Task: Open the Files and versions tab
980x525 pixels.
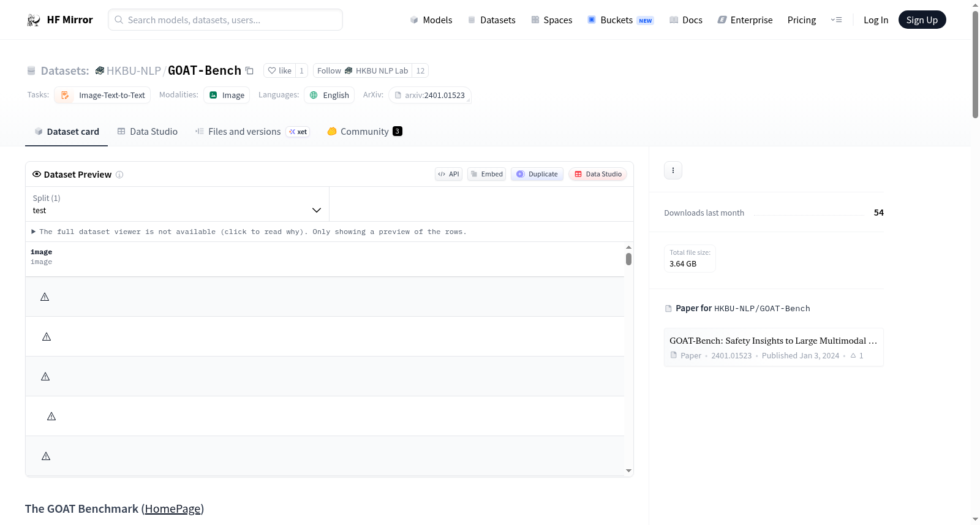Action: (252, 132)
